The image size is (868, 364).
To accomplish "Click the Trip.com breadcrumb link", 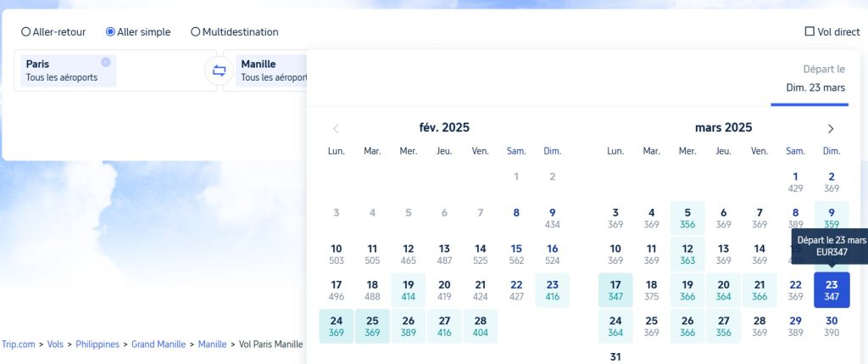I will click(x=19, y=344).
